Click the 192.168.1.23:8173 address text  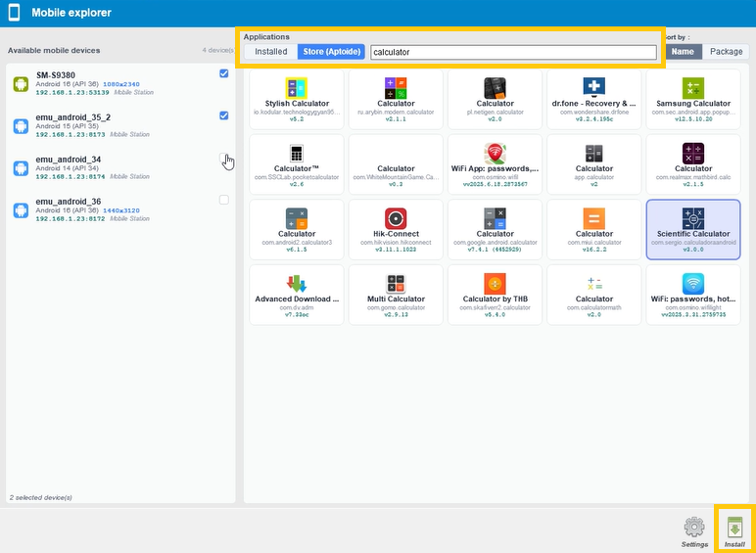click(71, 135)
